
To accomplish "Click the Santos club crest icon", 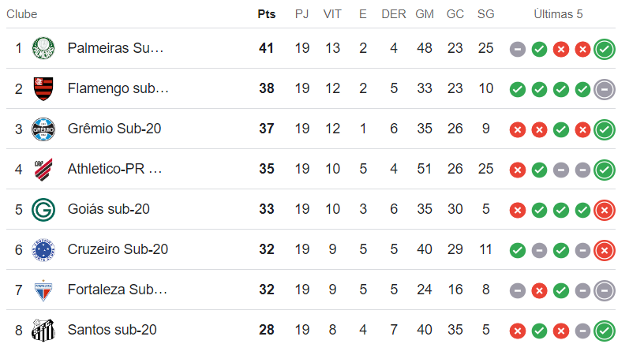I will click(x=43, y=330).
